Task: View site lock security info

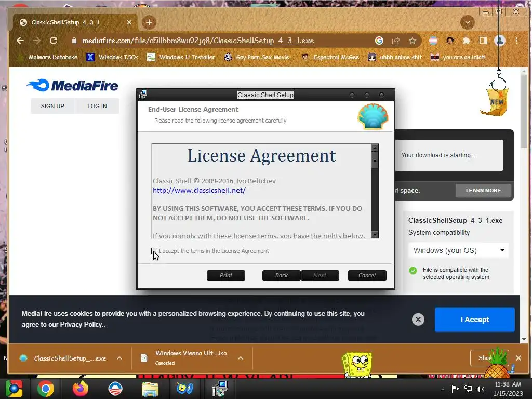Action: [x=74, y=41]
